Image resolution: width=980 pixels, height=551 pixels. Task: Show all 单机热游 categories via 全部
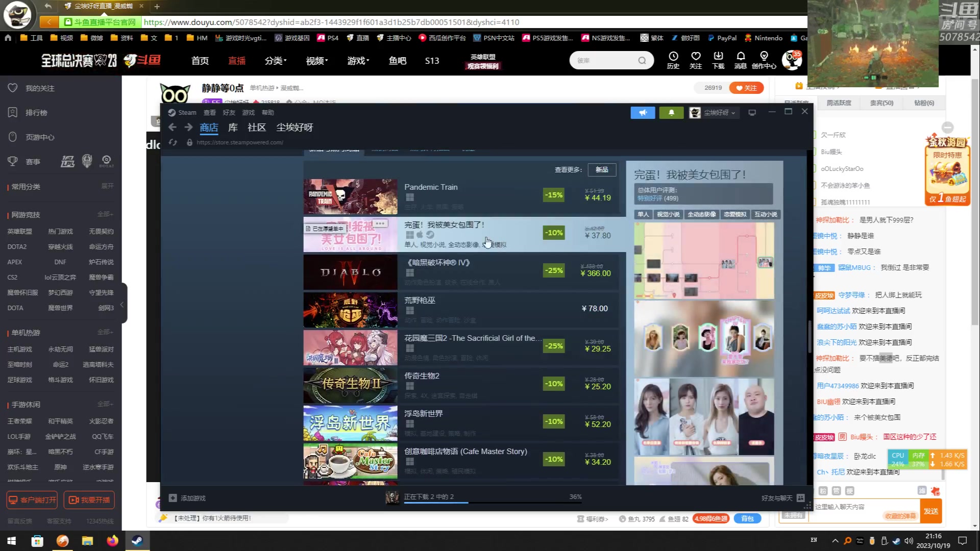pyautogui.click(x=105, y=332)
